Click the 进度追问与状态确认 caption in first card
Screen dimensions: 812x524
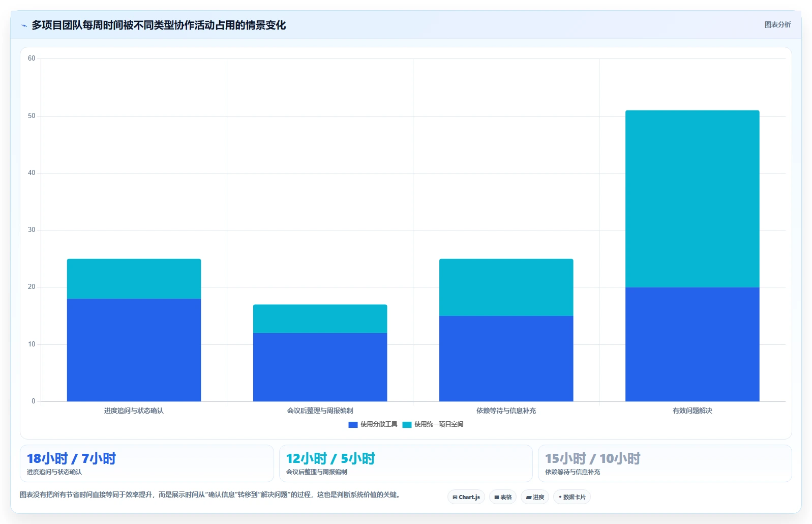[54, 472]
